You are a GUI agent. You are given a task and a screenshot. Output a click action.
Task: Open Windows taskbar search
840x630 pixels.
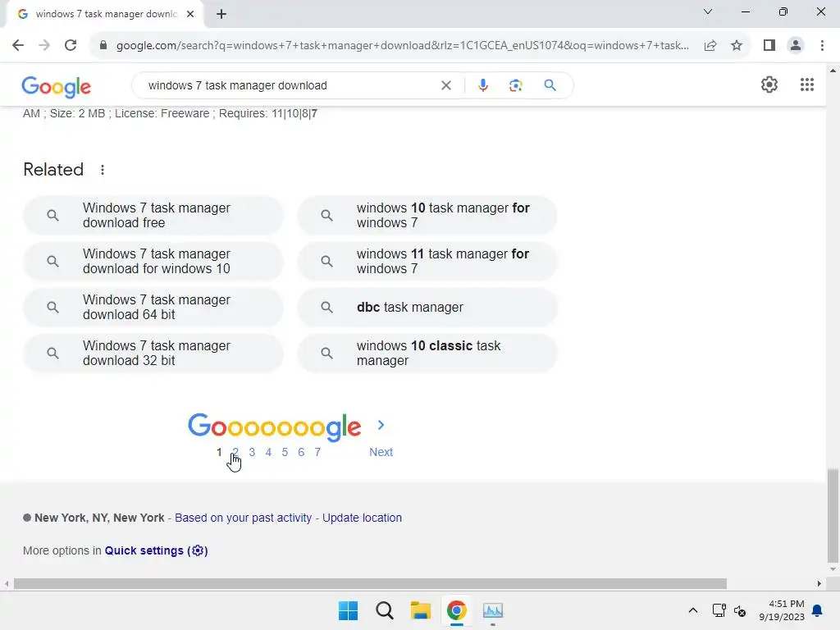(x=385, y=610)
